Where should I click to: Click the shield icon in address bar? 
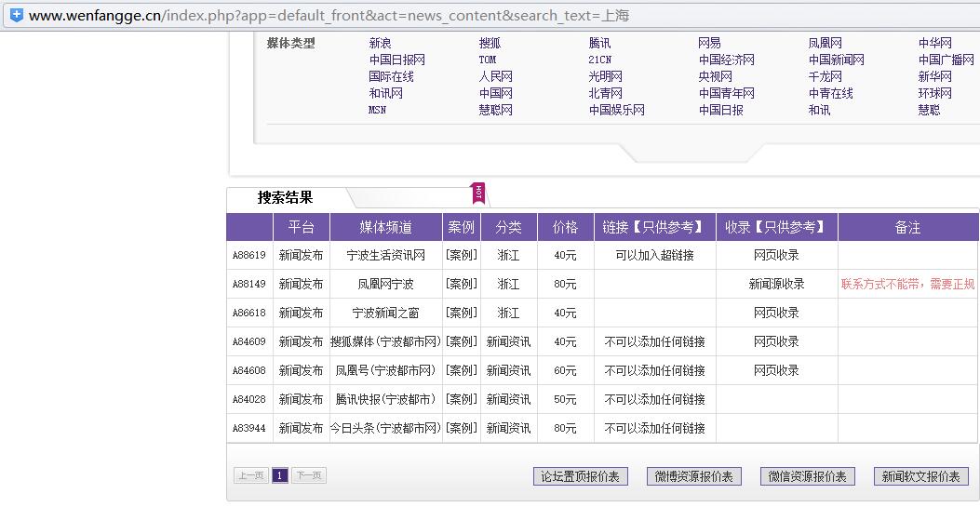(16, 15)
